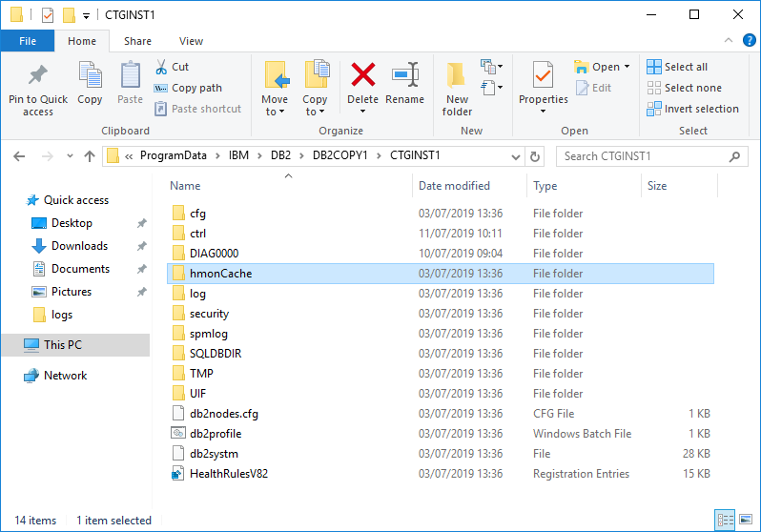761x532 pixels.
Task: Open Quick Access Toolbar customize dropdown
Action: click(x=86, y=16)
